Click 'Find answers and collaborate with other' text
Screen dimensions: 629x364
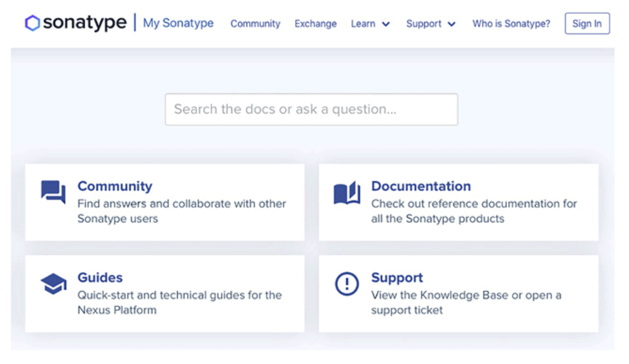[182, 203]
